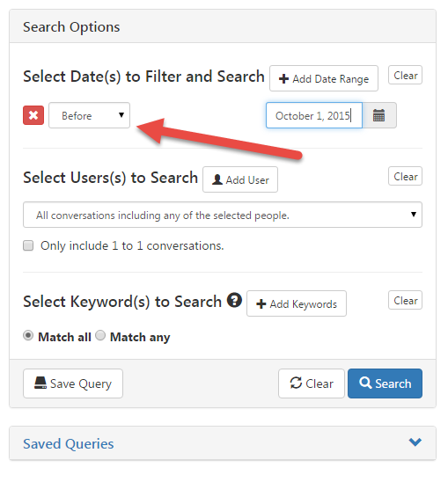
Task: Click the Add Date Range button
Action: tap(324, 78)
